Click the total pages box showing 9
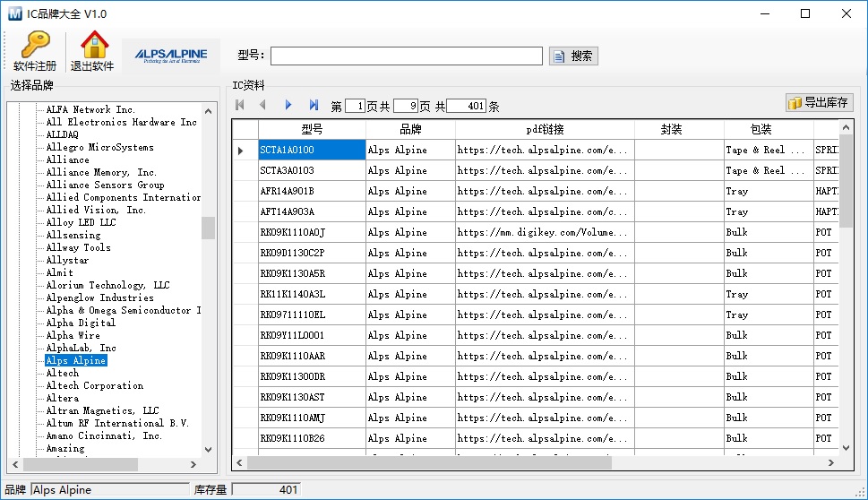 click(x=405, y=106)
